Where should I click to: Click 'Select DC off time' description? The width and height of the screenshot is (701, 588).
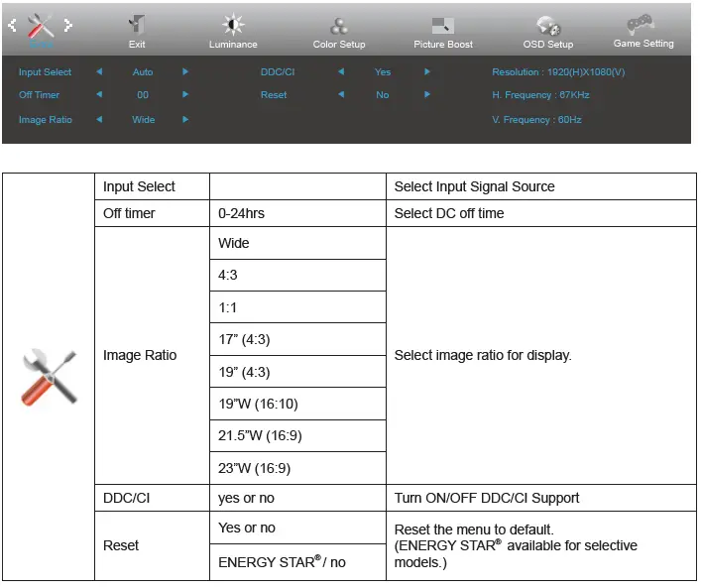coord(449,213)
